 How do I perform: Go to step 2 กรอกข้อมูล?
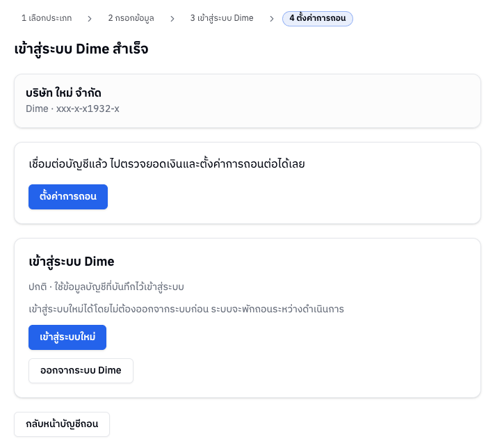pos(131,18)
